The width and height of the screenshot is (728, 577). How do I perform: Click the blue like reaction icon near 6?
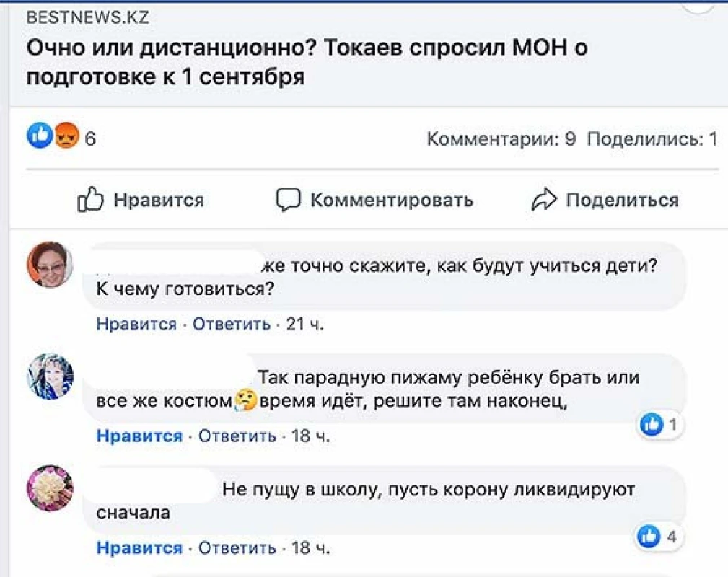(x=39, y=136)
